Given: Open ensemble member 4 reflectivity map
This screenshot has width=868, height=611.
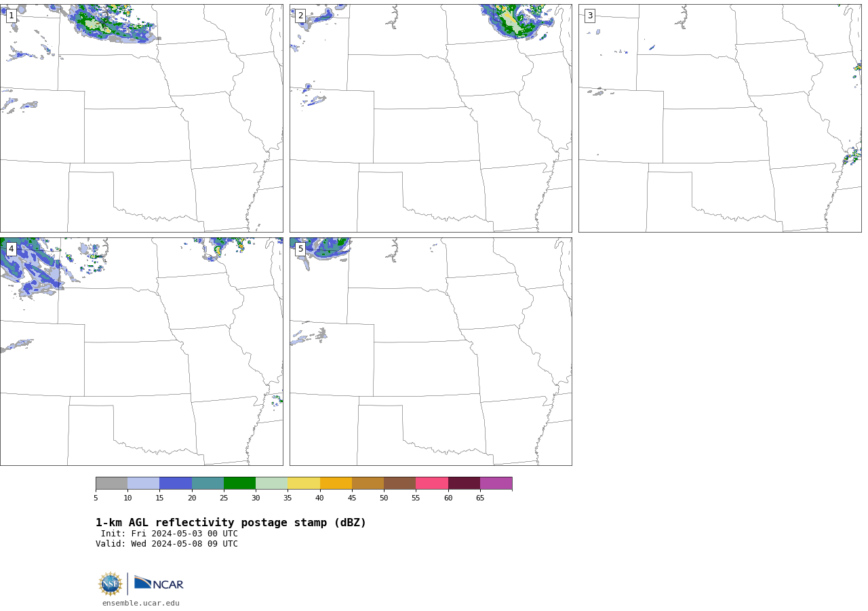Looking at the screenshot, I should click(141, 351).
